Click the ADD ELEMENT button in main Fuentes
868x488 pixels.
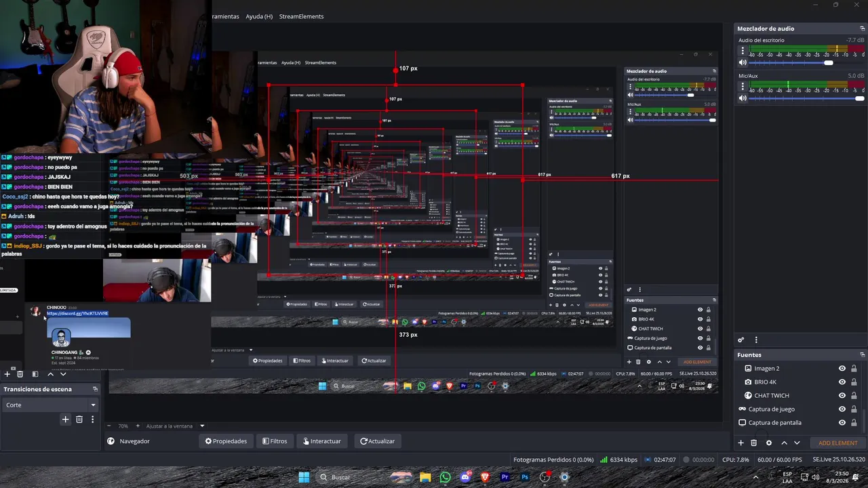pos(838,443)
